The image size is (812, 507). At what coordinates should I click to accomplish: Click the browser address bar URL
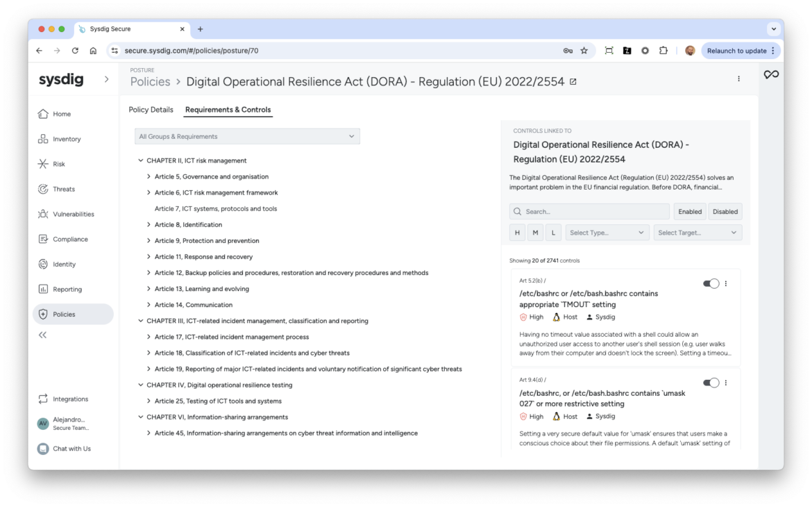click(x=192, y=51)
